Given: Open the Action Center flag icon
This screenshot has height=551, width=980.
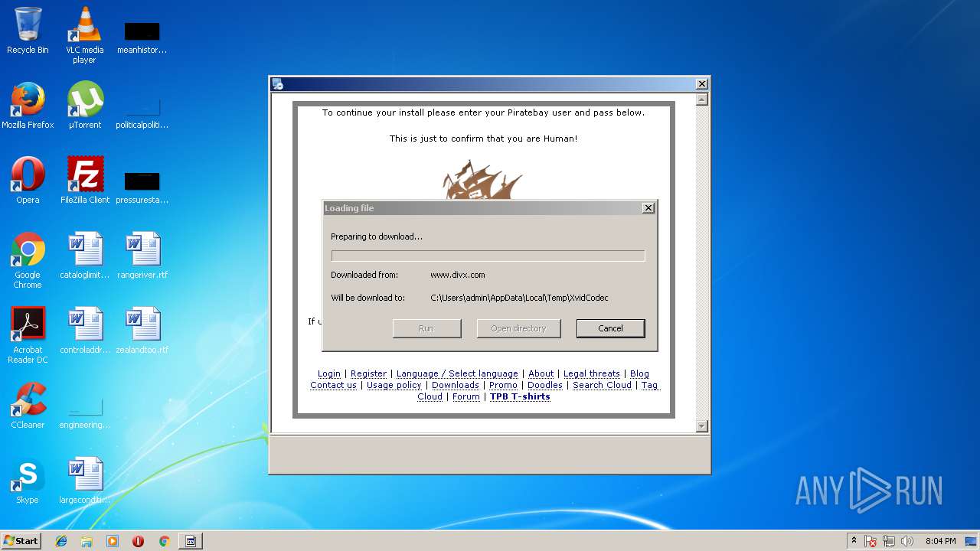Looking at the screenshot, I should (x=871, y=541).
